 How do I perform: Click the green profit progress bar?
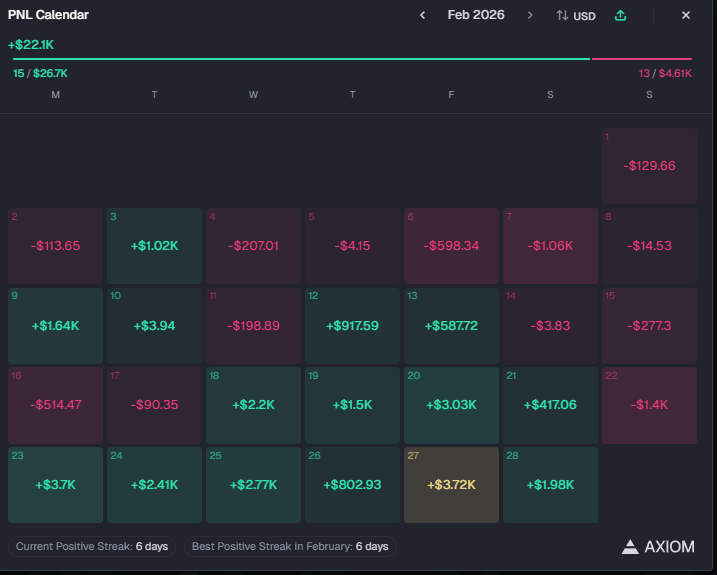(x=301, y=59)
